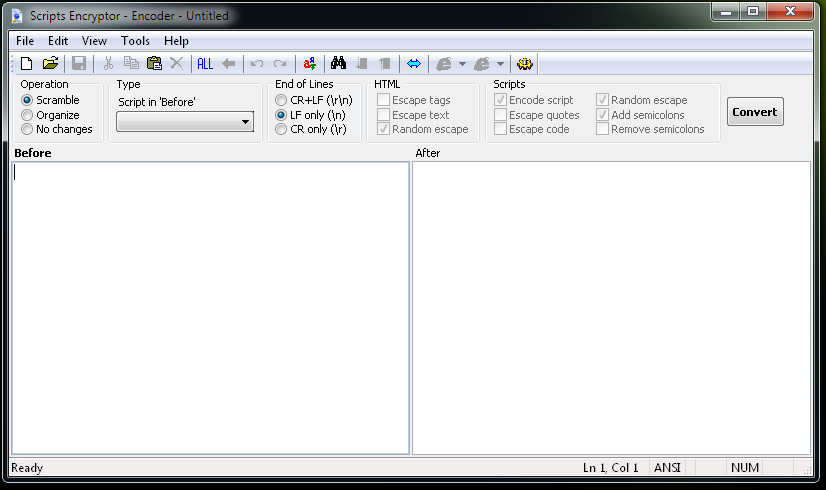Image resolution: width=826 pixels, height=490 pixels.
Task: Click the Undo toolbar icon
Action: (x=257, y=64)
